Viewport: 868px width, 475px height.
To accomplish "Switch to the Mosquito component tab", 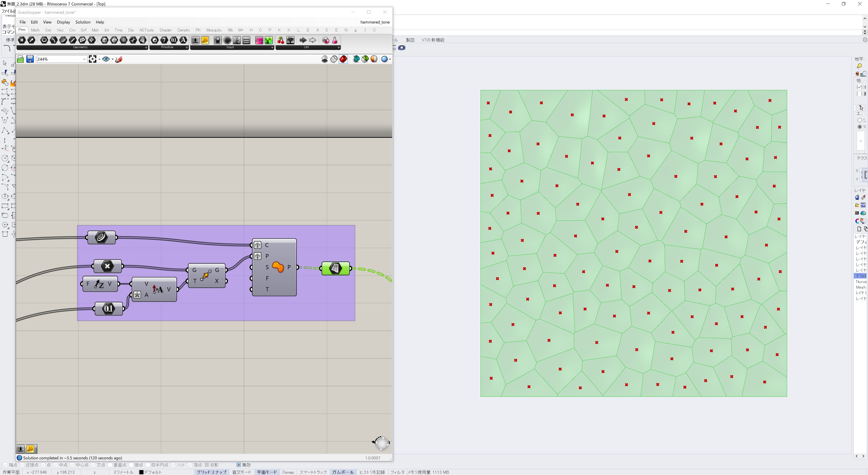I will [x=214, y=30].
